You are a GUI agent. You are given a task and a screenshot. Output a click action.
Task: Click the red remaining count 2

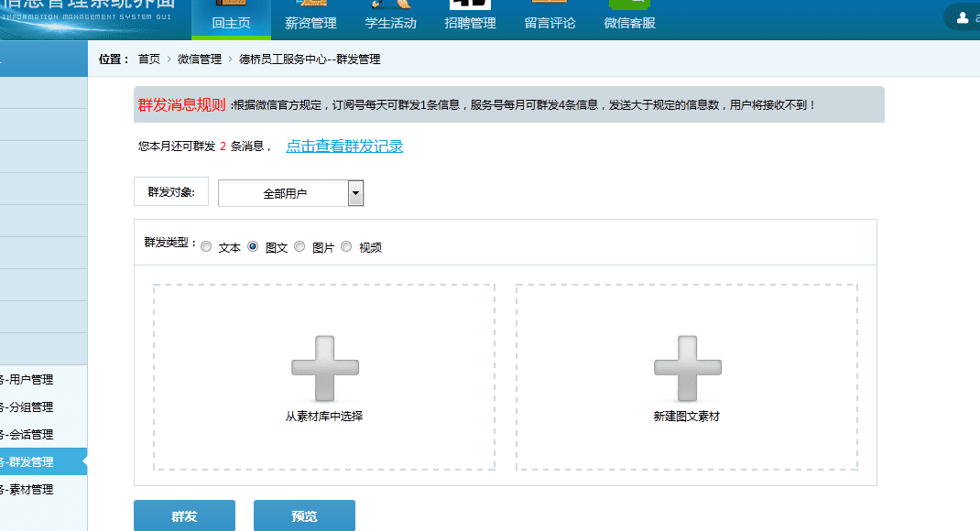pos(223,146)
